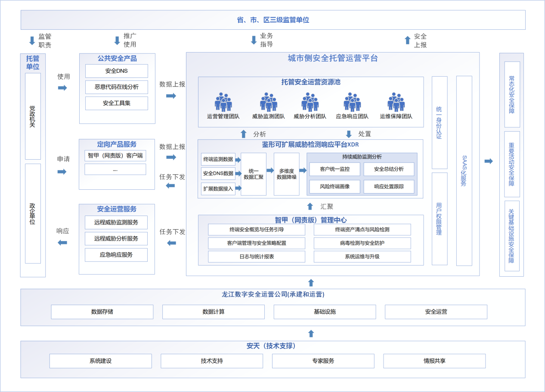Click the down arrow beside 处置
Viewport: 545px width, 392px height.
tap(349, 134)
